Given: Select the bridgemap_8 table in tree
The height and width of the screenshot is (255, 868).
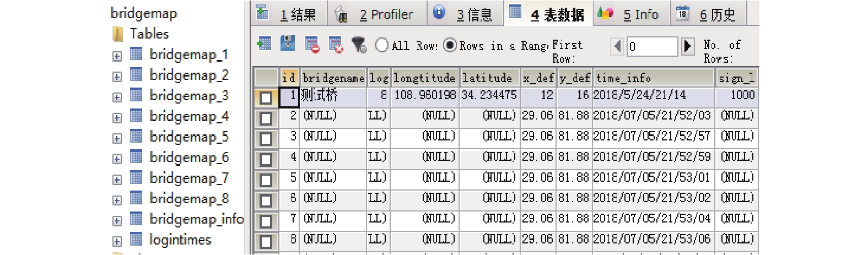Looking at the screenshot, I should pos(188,198).
